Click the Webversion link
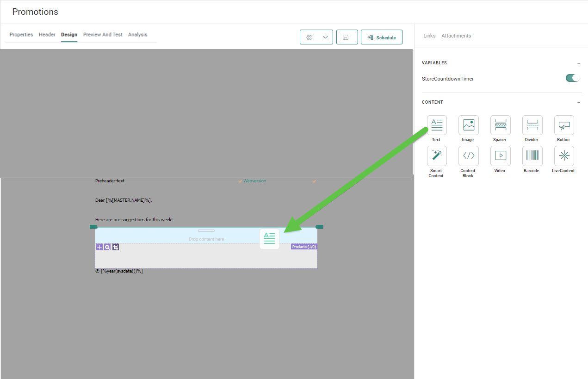The image size is (588, 379). click(x=254, y=181)
